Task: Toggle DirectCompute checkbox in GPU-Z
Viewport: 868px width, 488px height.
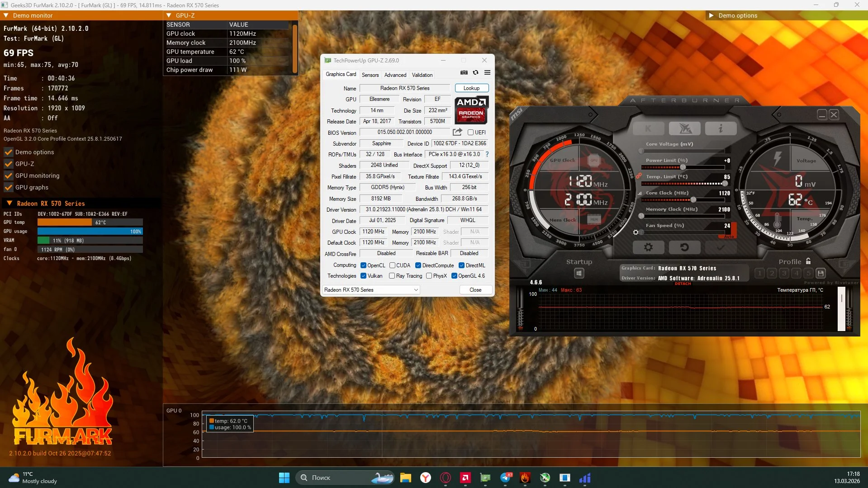Action: pos(418,265)
